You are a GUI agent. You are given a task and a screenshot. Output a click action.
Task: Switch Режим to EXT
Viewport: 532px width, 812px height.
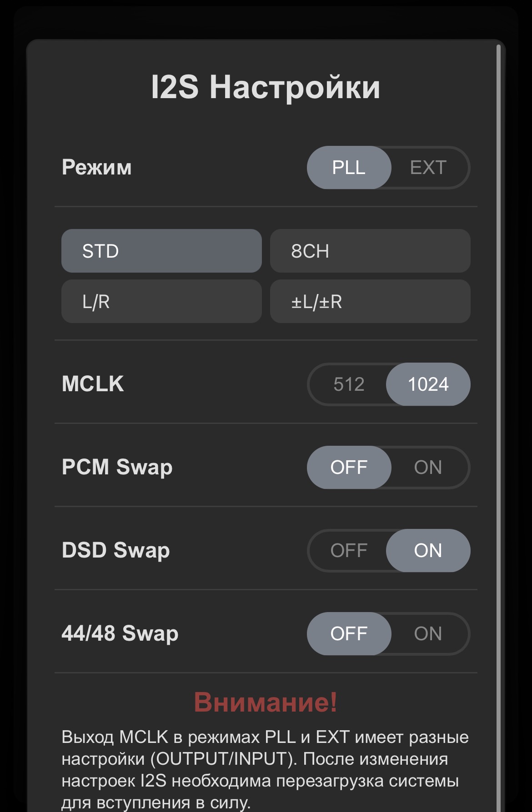[x=428, y=168]
